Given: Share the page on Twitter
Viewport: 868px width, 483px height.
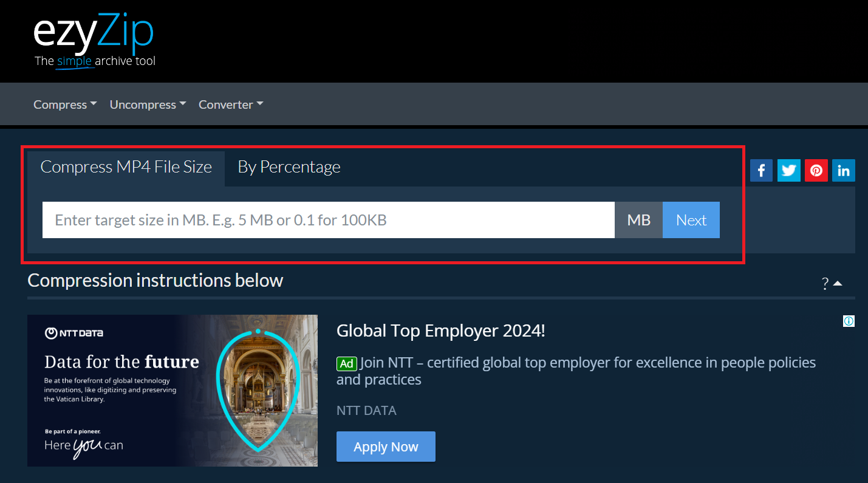Looking at the screenshot, I should (x=788, y=170).
